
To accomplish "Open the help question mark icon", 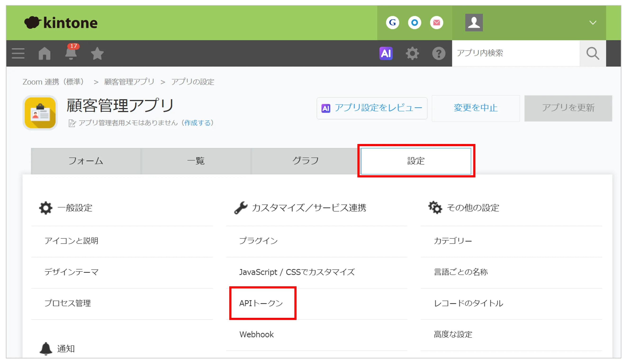I will (438, 54).
